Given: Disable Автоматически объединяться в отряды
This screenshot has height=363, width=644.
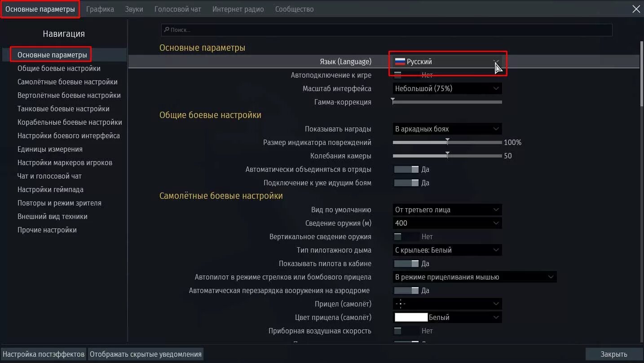Looking at the screenshot, I should click(x=406, y=169).
